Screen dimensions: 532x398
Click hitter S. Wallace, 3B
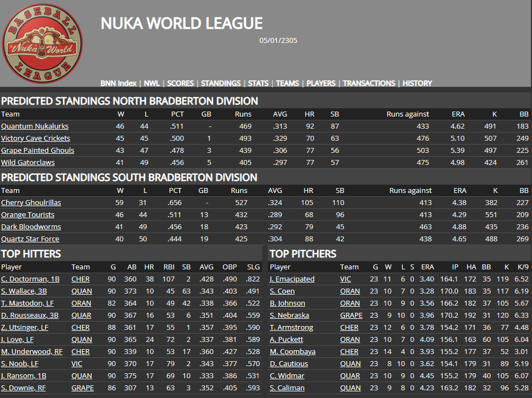pyautogui.click(x=25, y=291)
